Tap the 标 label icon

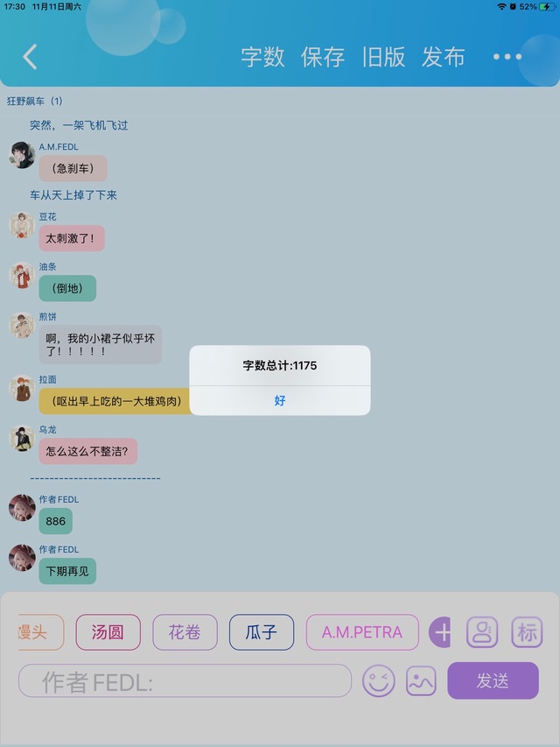527,632
